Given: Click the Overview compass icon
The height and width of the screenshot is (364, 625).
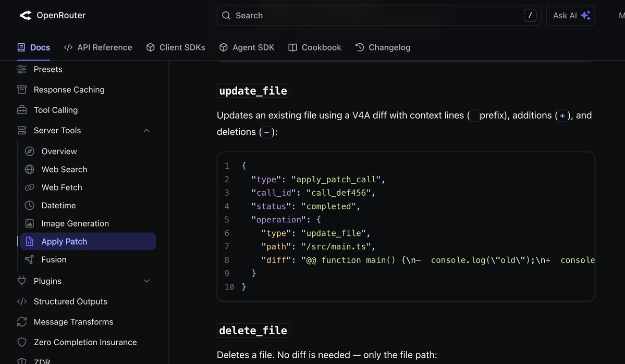Looking at the screenshot, I should point(30,152).
